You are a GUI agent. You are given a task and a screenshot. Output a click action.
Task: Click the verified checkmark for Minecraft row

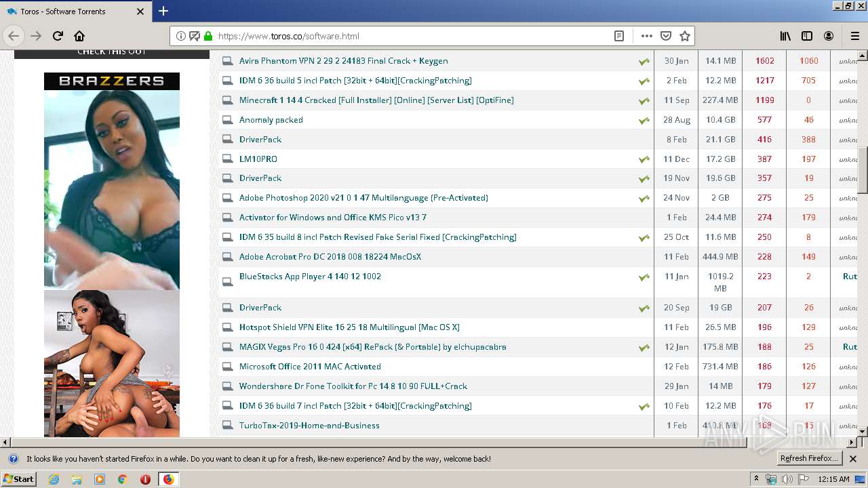point(644,101)
